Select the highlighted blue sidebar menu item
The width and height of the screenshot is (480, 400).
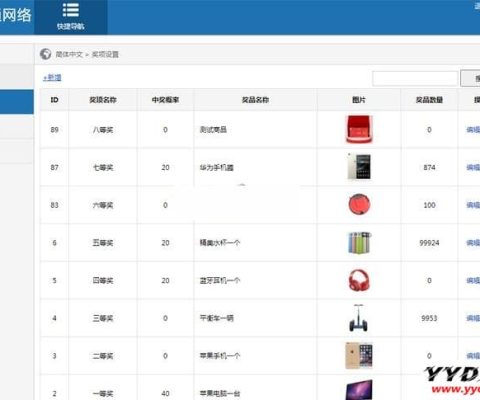tap(17, 102)
